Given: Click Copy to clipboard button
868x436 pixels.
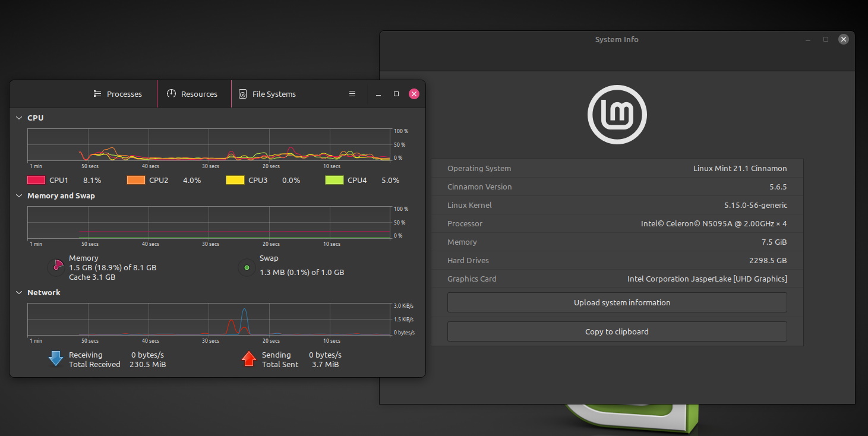Looking at the screenshot, I should pos(617,331).
